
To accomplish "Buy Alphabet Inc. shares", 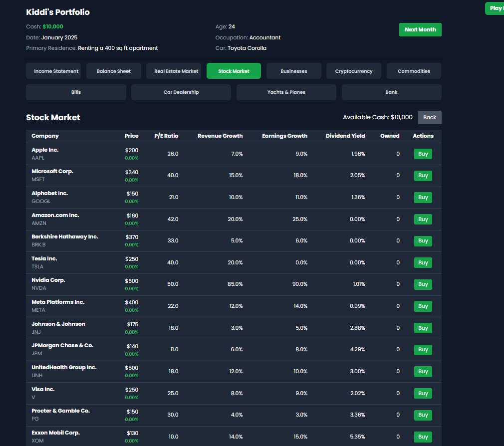I will point(423,197).
